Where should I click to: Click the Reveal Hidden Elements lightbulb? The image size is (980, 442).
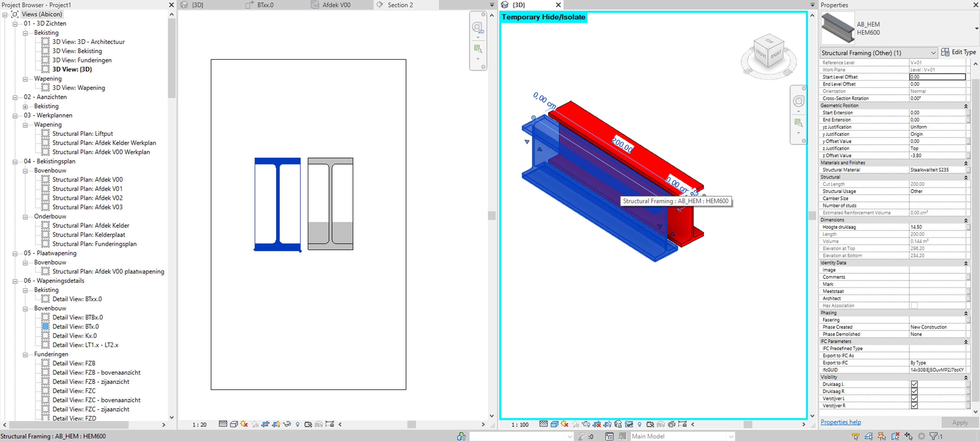click(x=639, y=423)
